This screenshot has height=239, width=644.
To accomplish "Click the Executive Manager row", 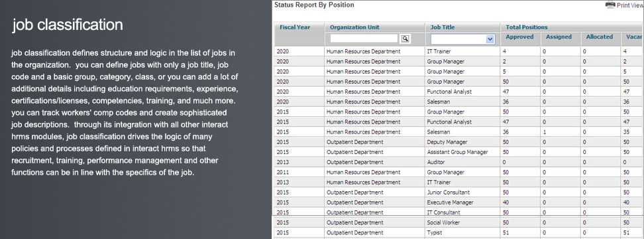I will pos(458,202).
